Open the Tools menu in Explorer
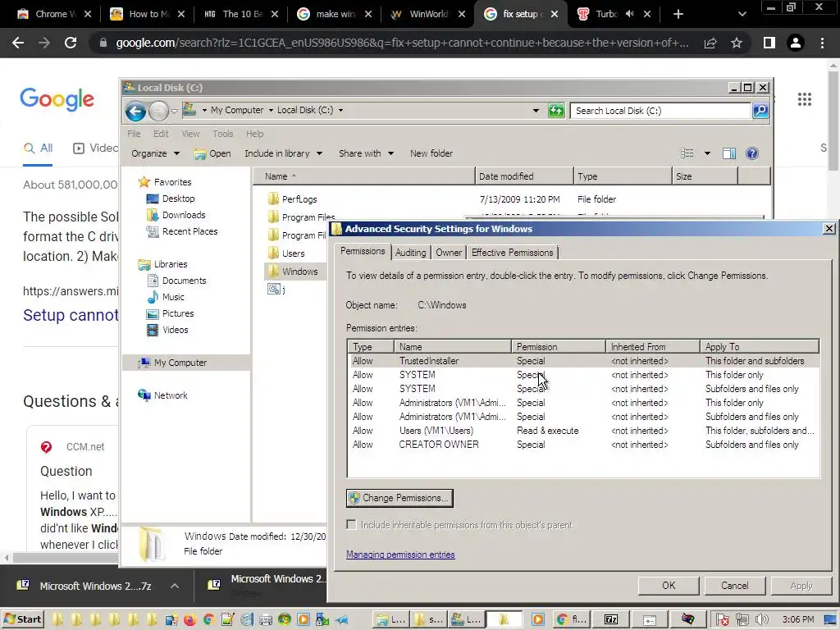The width and height of the screenshot is (840, 630). (x=223, y=134)
